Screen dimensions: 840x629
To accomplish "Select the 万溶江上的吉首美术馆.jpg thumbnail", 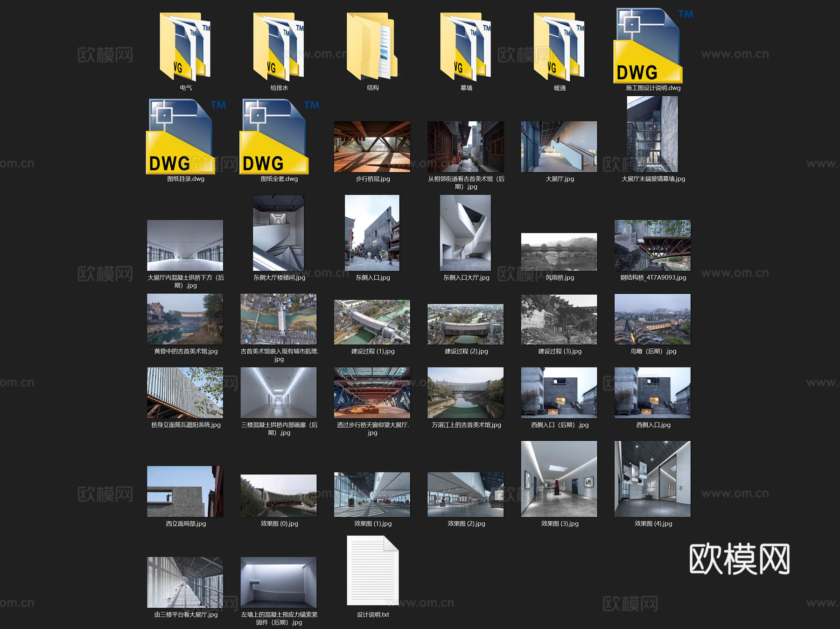I will click(x=465, y=393).
